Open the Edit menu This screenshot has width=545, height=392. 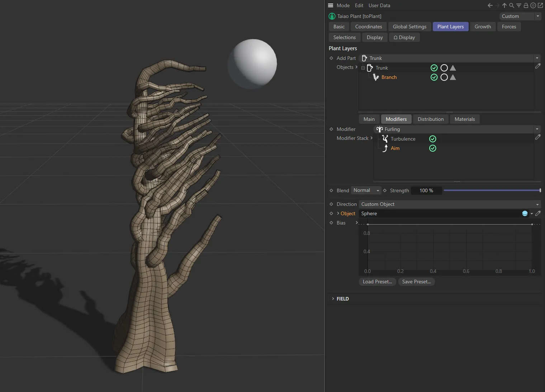point(359,5)
